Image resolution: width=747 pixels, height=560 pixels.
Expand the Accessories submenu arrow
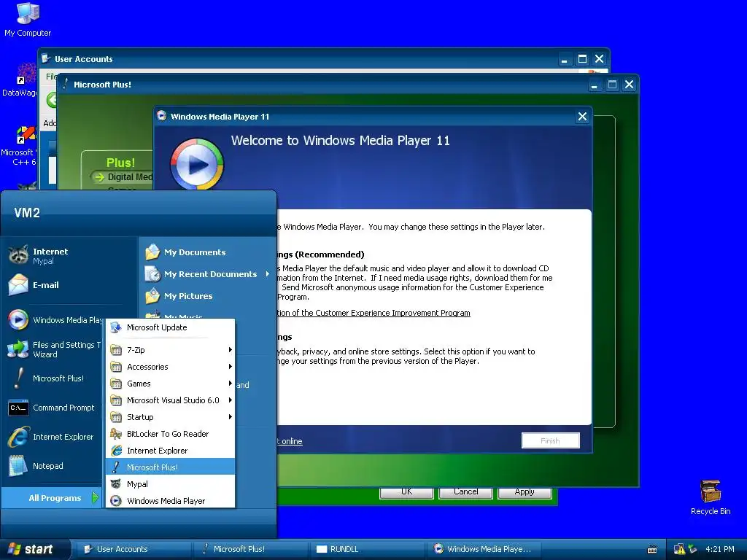pos(230,367)
